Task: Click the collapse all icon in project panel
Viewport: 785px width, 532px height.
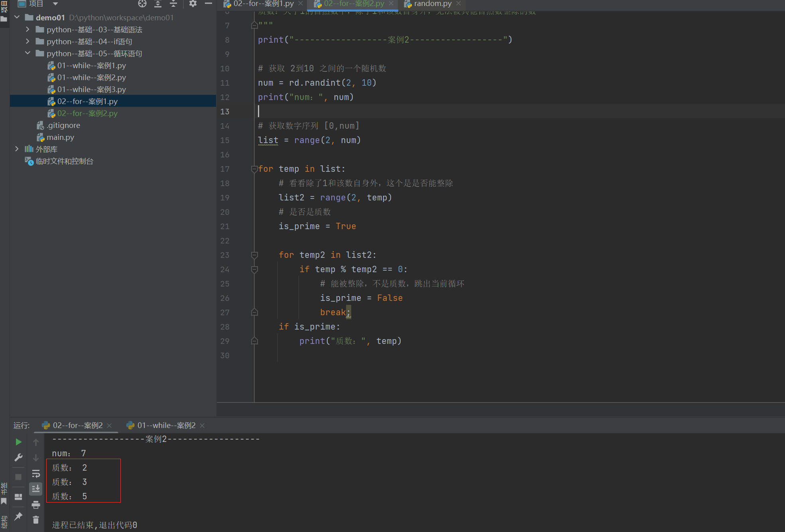Action: coord(173,4)
